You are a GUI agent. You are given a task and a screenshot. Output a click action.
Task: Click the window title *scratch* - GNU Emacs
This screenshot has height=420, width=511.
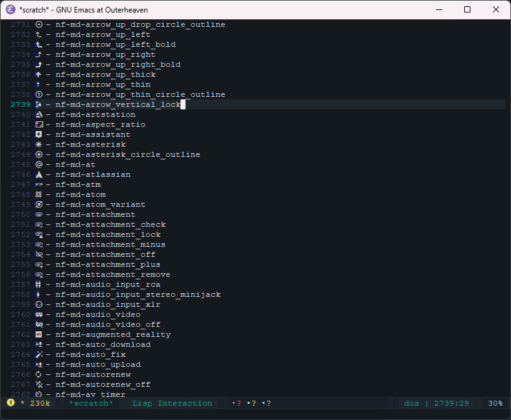tap(84, 10)
